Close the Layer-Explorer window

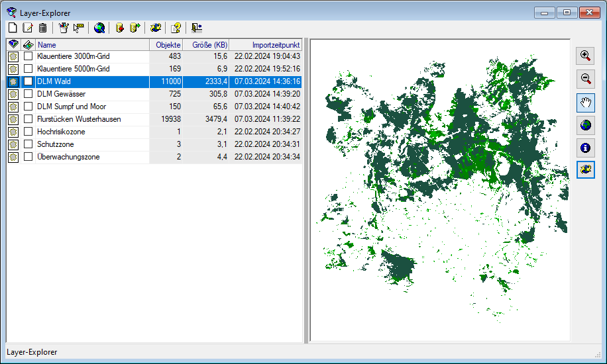tap(590, 13)
